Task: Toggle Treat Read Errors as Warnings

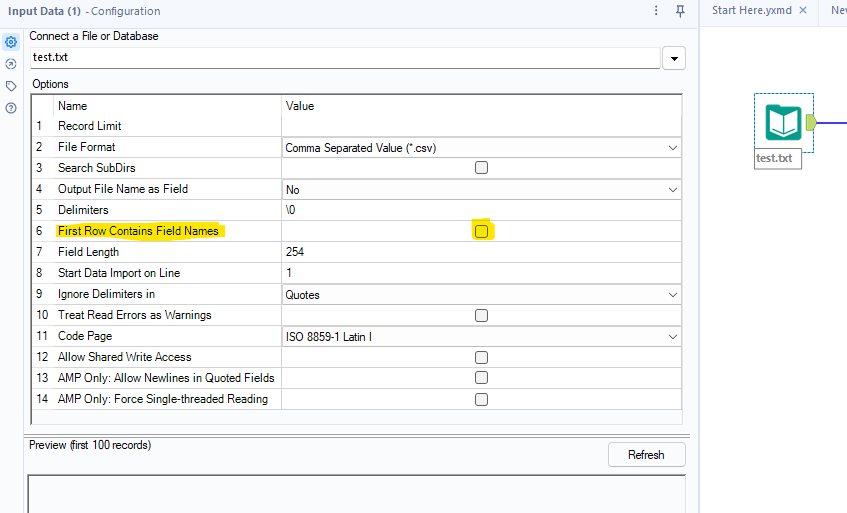Action: pos(481,315)
